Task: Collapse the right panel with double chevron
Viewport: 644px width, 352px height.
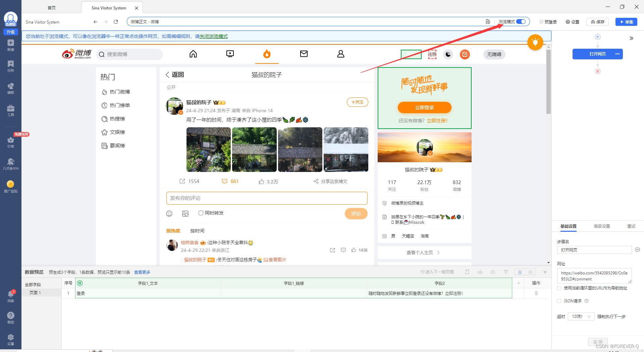Action: coord(632,38)
